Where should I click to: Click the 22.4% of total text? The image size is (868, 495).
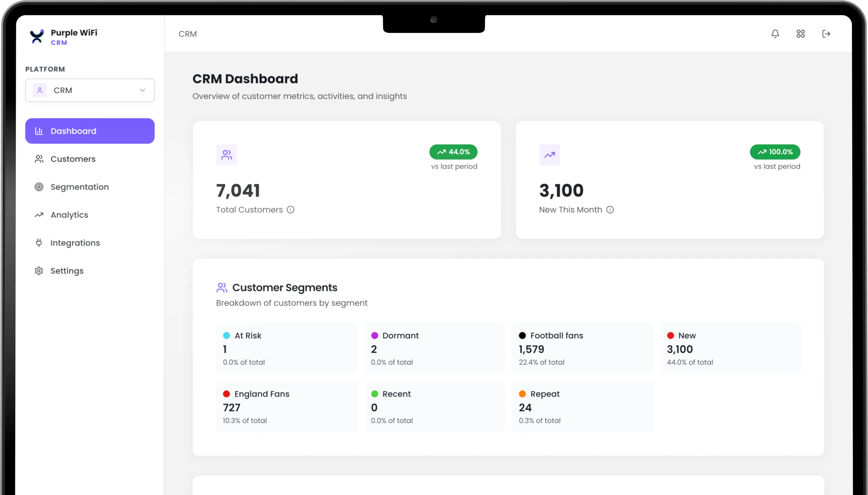coord(541,362)
